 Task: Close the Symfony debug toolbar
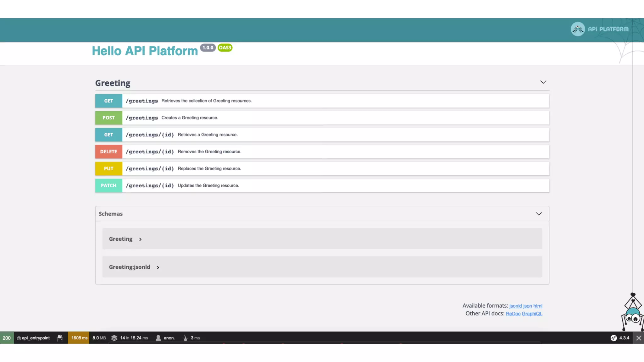[639, 338]
